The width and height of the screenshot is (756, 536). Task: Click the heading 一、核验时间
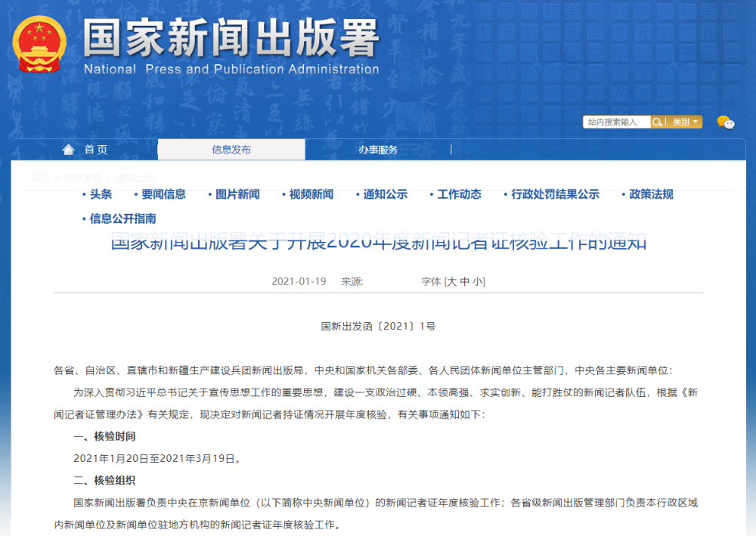point(104,436)
